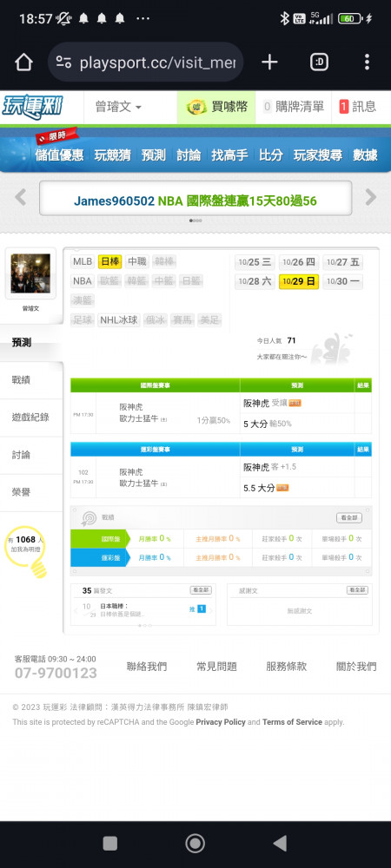Tap the browser home icon

pyautogui.click(x=23, y=62)
